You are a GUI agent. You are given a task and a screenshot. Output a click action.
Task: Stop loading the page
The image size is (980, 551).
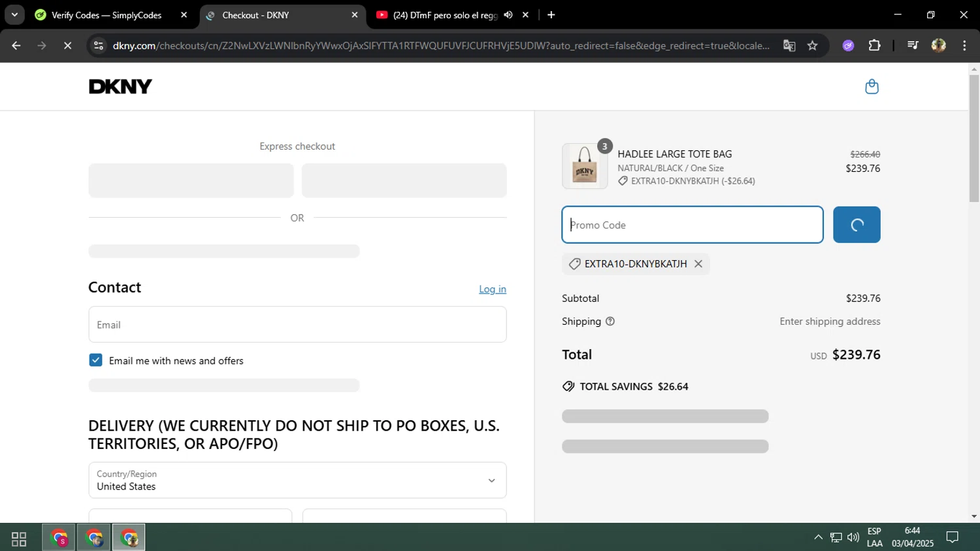pos(67,46)
